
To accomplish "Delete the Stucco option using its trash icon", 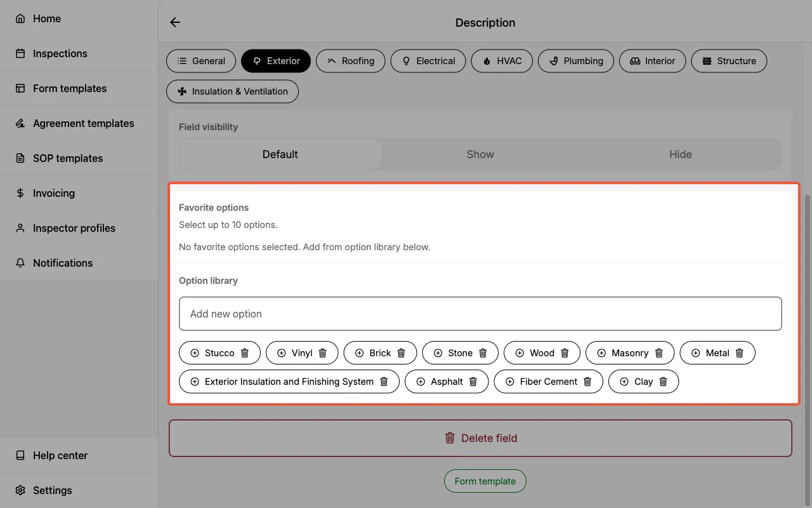I will [x=246, y=352].
